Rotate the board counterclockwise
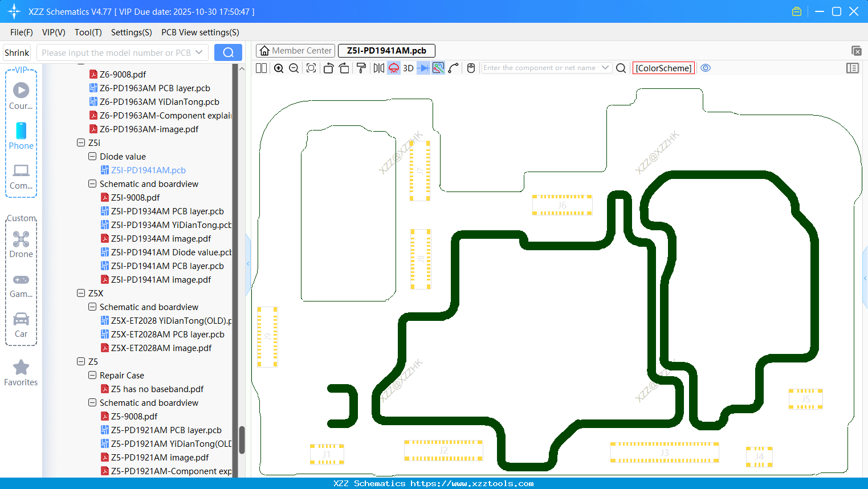This screenshot has width=868, height=489. pyautogui.click(x=328, y=68)
